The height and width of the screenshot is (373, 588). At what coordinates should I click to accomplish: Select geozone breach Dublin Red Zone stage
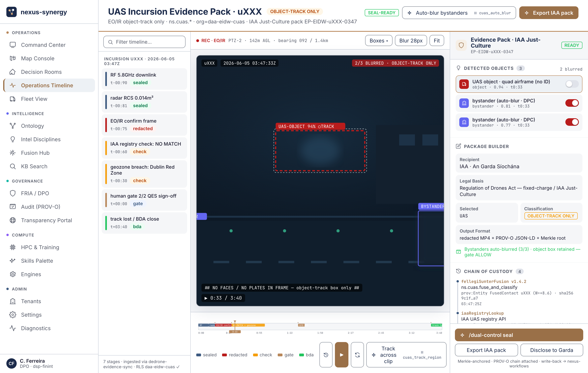point(144,174)
